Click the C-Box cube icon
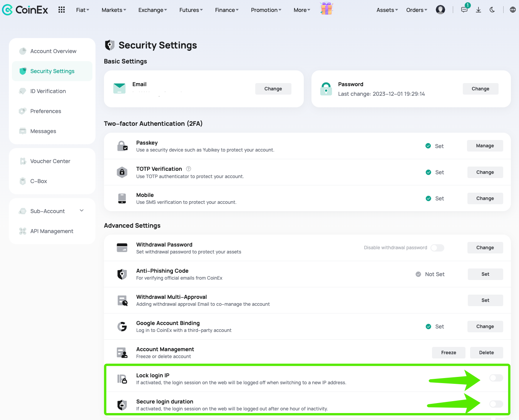 [x=23, y=181]
